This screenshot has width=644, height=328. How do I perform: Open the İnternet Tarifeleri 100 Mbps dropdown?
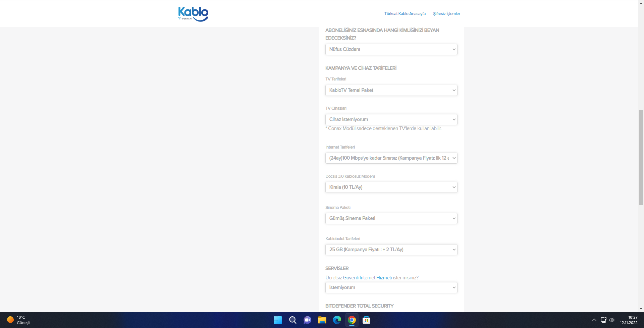[x=391, y=158]
